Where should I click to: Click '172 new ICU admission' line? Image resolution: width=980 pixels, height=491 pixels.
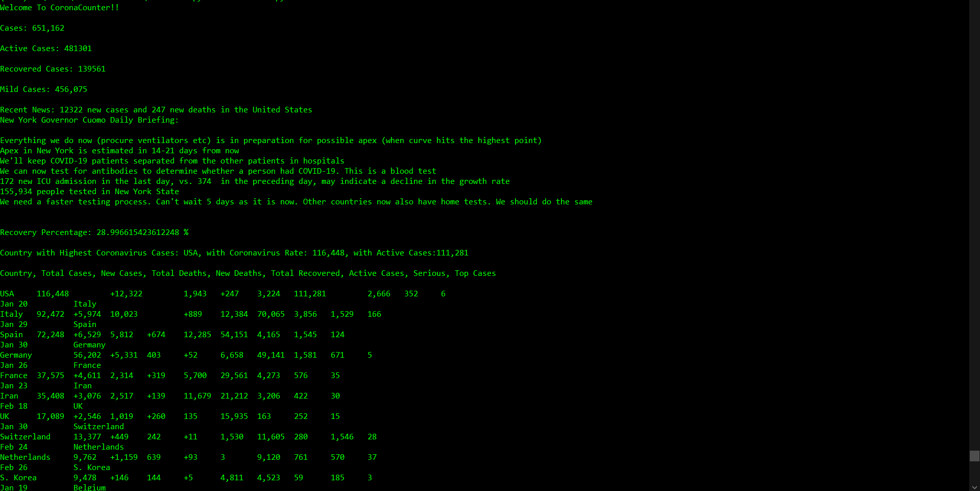click(255, 181)
